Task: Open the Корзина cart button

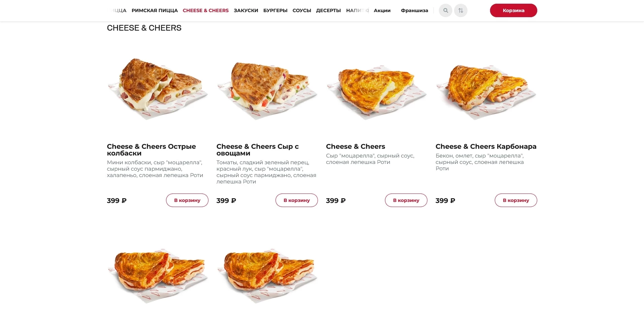Action: coord(513,10)
